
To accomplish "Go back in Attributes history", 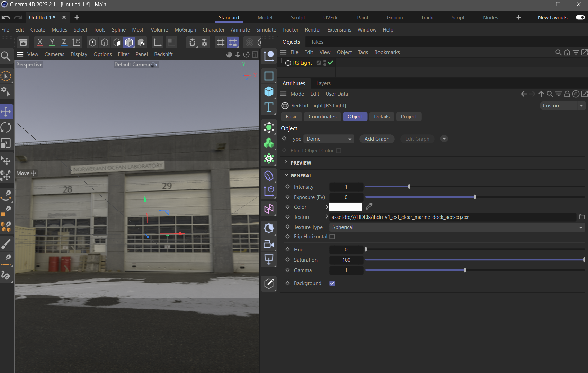I will [x=524, y=94].
